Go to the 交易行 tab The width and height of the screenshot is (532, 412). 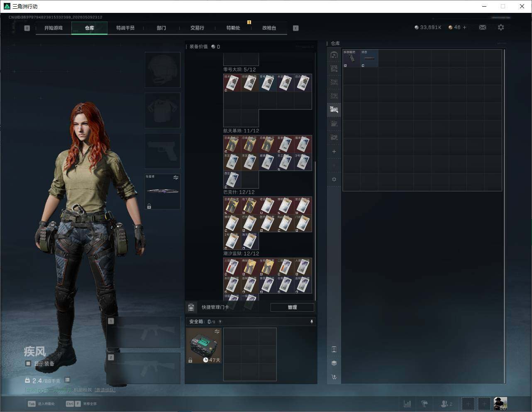pos(197,28)
